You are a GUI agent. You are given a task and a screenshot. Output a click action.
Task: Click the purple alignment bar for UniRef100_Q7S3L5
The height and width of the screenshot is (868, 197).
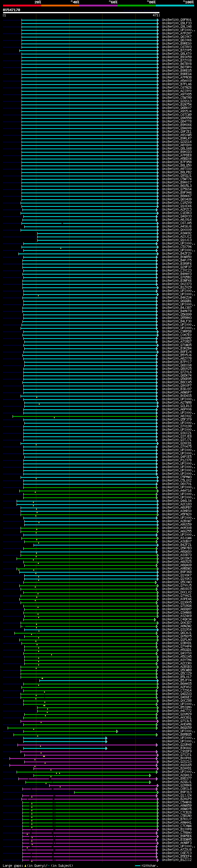pos(89,721)
